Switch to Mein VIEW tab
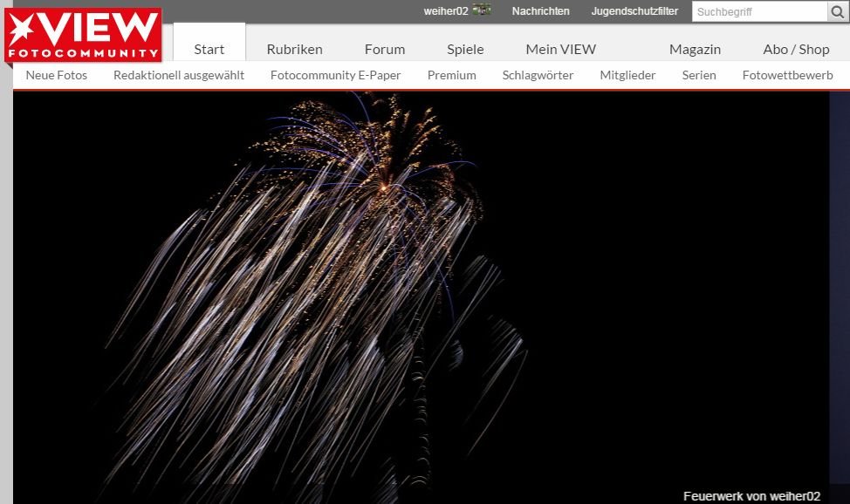850x504 pixels. click(x=560, y=49)
